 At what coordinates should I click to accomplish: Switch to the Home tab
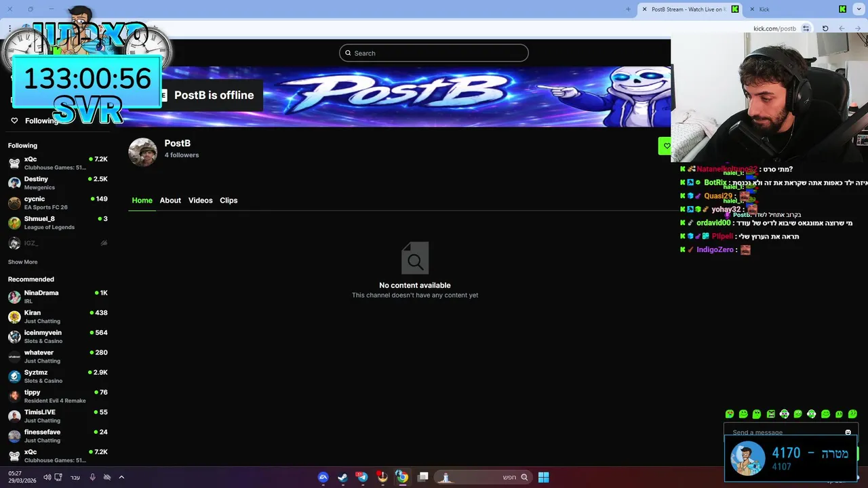pos(142,201)
